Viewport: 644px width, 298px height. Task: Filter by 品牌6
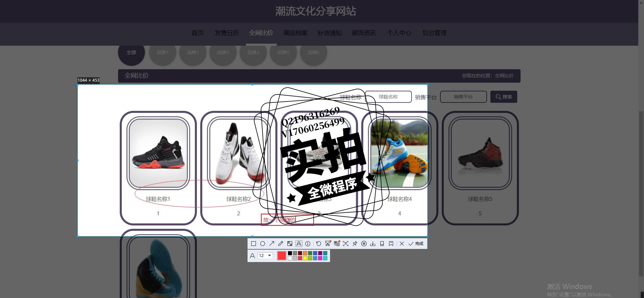[x=314, y=52]
